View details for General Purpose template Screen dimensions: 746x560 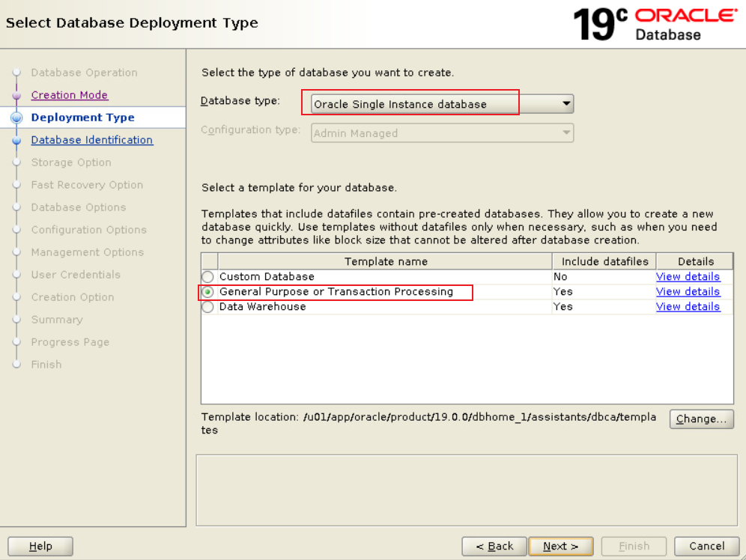pyautogui.click(x=688, y=292)
